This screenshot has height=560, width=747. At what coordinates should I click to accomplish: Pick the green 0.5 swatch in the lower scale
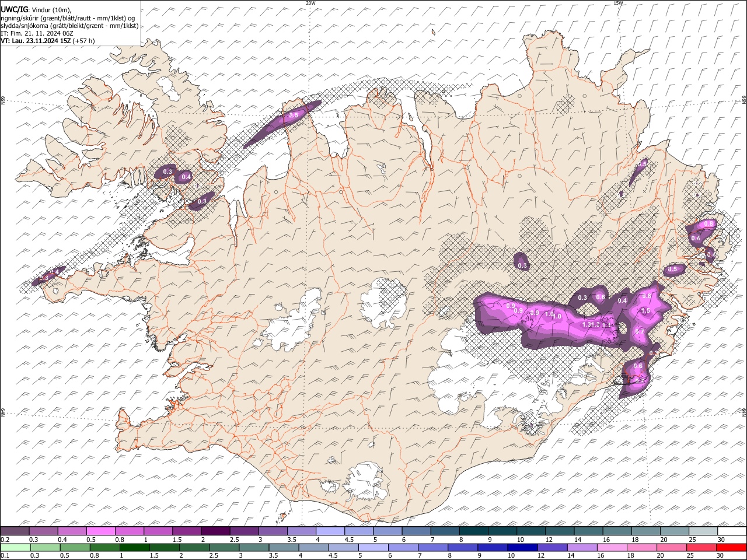(75, 547)
